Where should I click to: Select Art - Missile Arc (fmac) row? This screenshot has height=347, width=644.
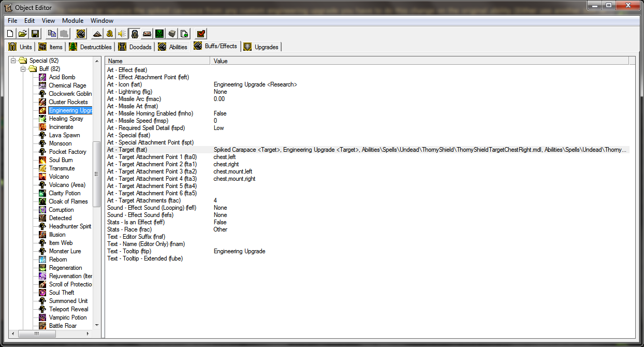(x=367, y=99)
